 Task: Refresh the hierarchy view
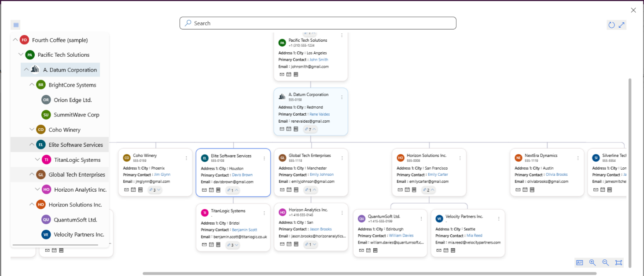(x=611, y=25)
